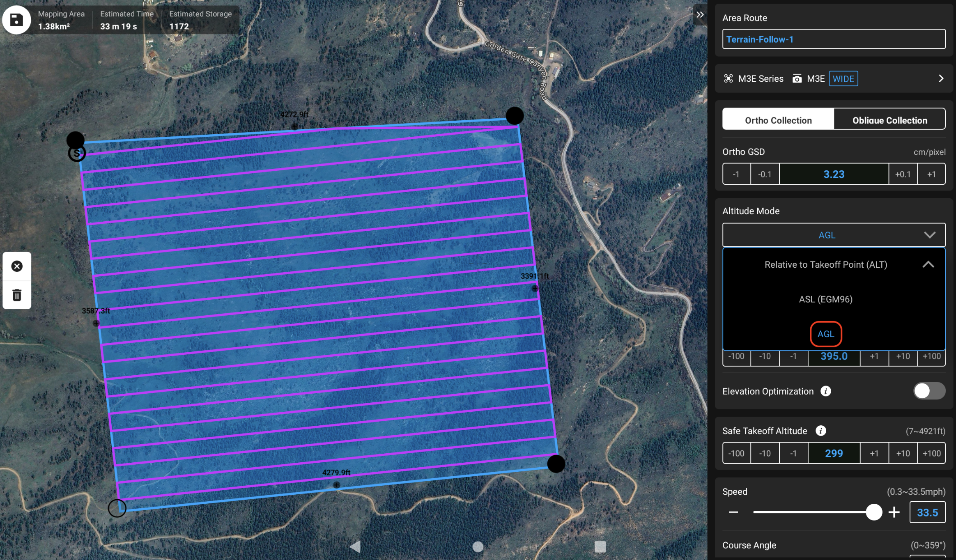Image resolution: width=956 pixels, height=560 pixels.
Task: Delete the point with the trash icon
Action: (17, 295)
